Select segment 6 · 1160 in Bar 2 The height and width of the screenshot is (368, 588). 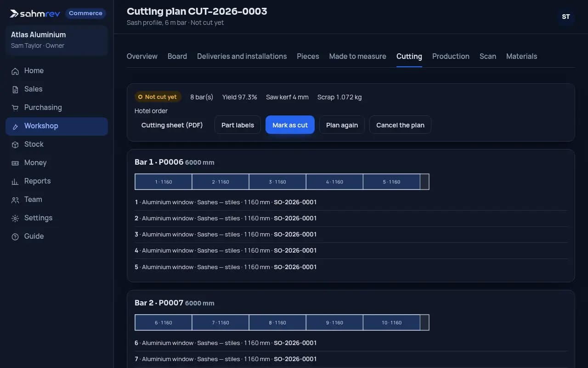coord(164,322)
